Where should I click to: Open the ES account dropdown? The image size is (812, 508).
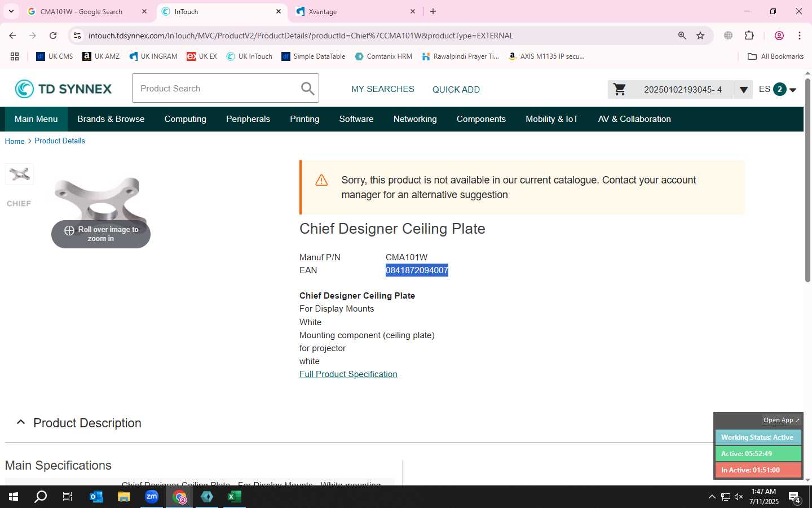778,89
